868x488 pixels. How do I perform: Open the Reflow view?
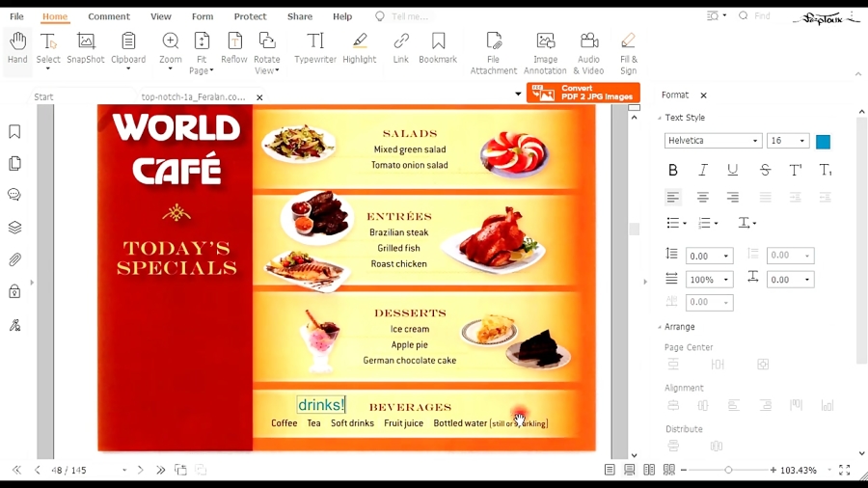click(234, 47)
